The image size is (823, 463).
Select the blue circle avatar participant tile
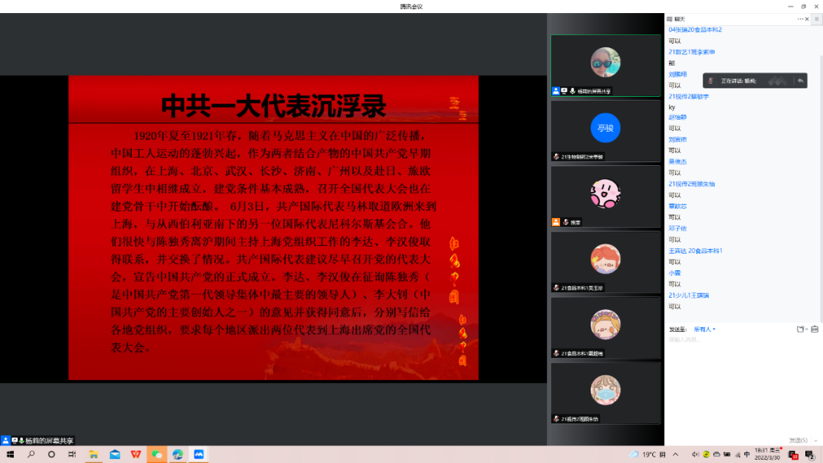[x=605, y=130]
